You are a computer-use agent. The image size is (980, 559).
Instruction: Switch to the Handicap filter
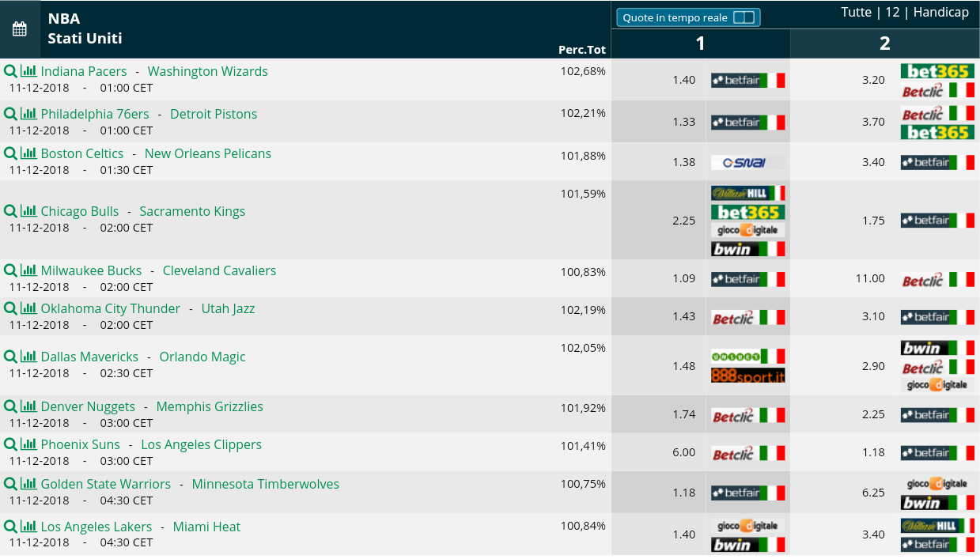click(x=940, y=12)
